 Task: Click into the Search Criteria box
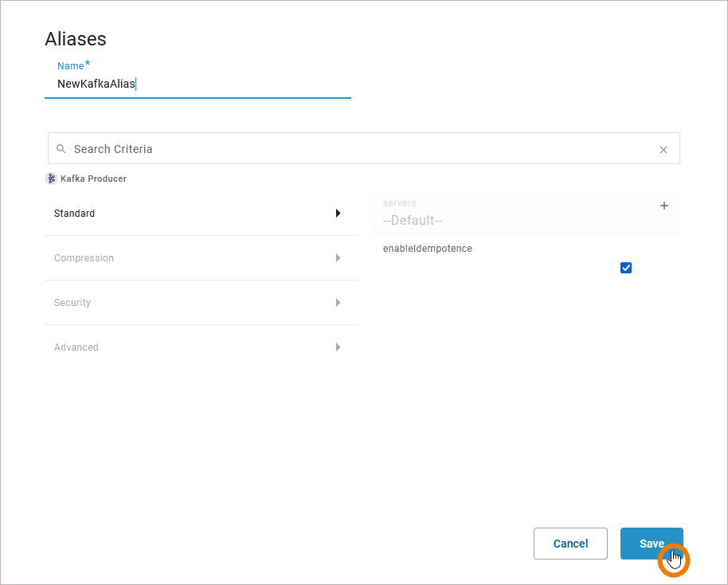tap(358, 149)
